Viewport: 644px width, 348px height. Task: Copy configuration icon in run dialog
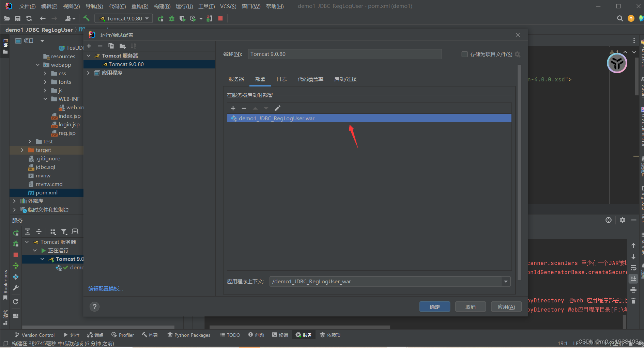(x=111, y=46)
